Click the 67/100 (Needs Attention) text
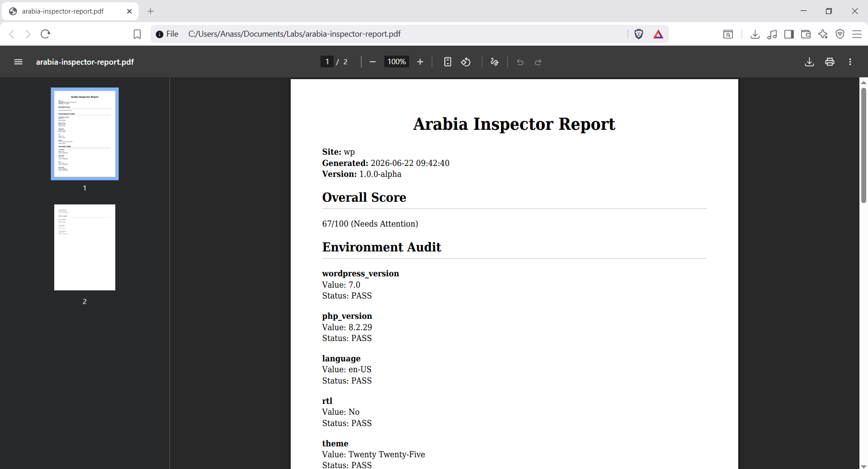Viewport: 868px width, 469px height. (370, 224)
